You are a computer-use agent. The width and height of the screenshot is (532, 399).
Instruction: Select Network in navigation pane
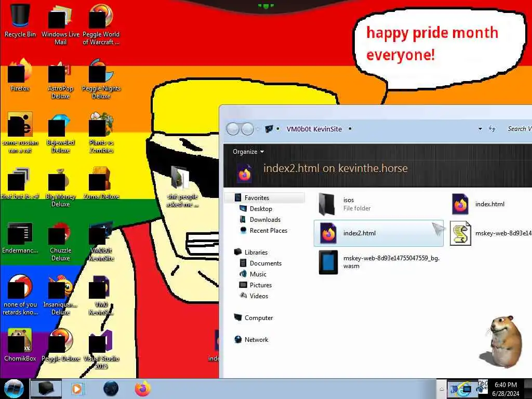[256, 339]
